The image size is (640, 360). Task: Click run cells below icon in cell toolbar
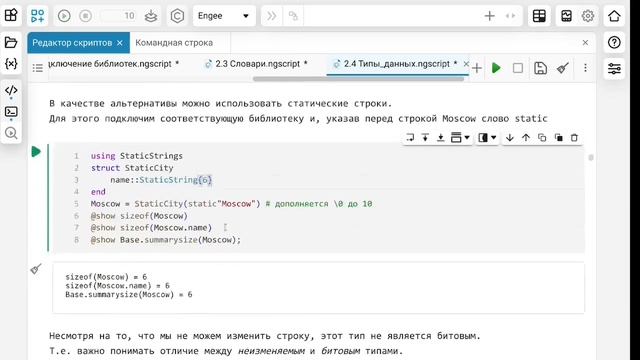(x=440, y=138)
